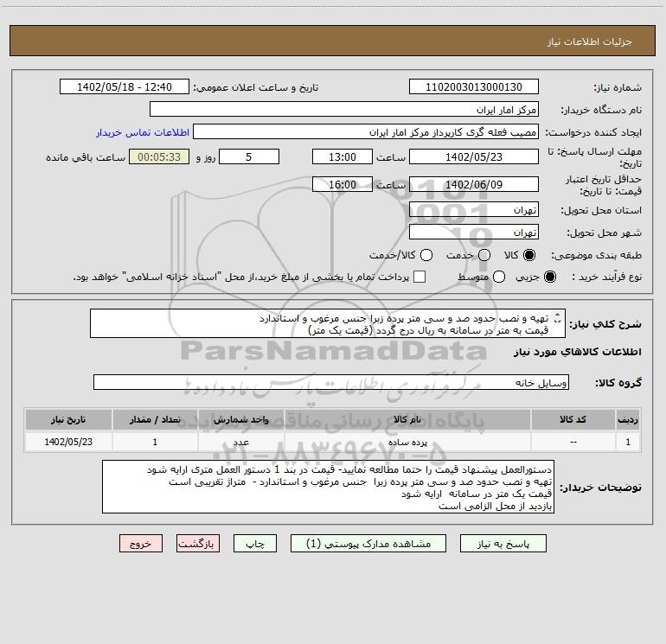
Task: Click the خروج exit button
Action: tap(141, 544)
